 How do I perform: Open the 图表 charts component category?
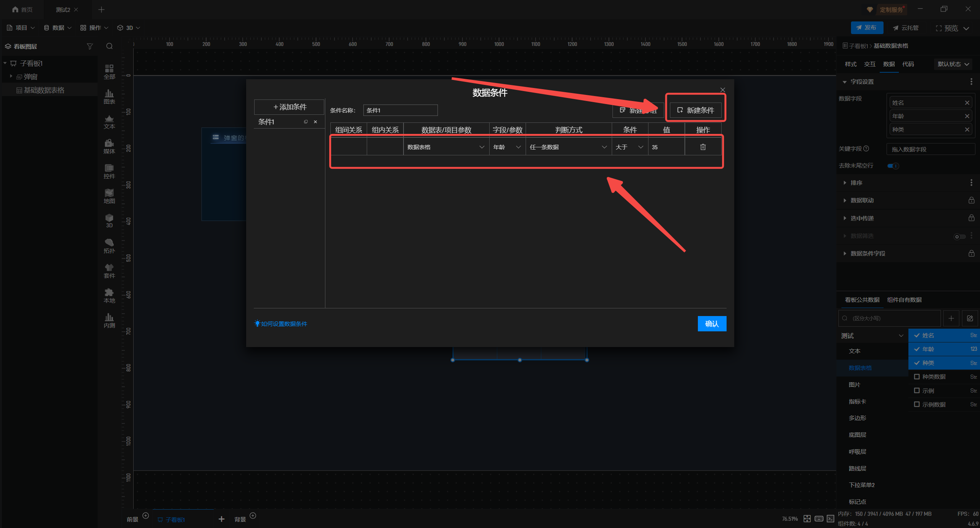(x=109, y=96)
